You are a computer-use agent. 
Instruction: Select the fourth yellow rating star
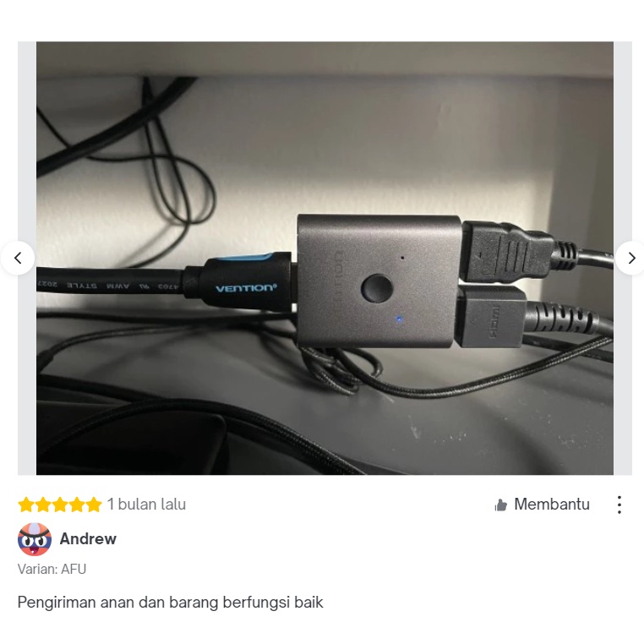point(77,505)
